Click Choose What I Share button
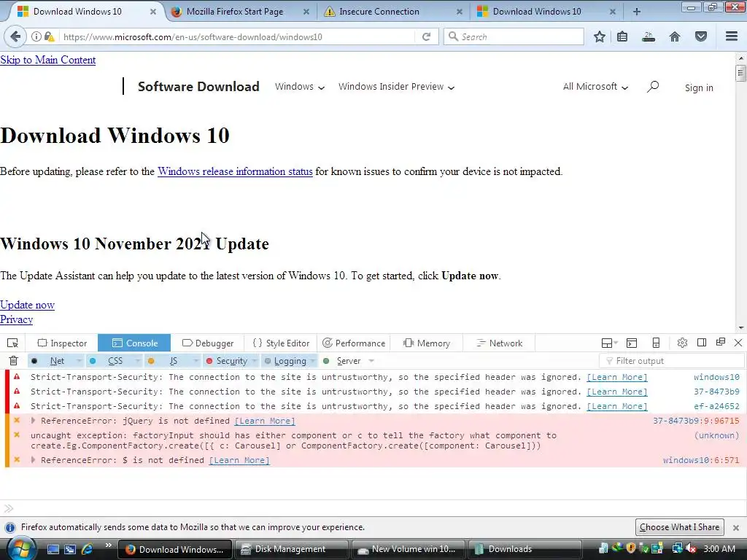 coord(679,527)
